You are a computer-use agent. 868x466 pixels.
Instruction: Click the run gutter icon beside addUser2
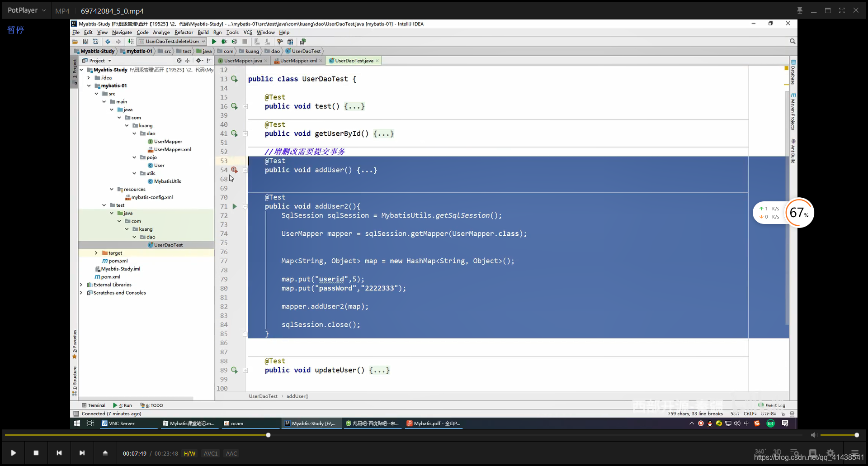pyautogui.click(x=234, y=206)
